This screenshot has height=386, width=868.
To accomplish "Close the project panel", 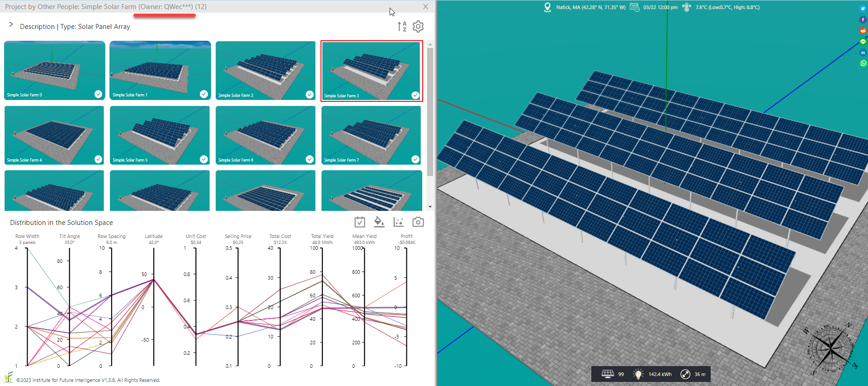I will tap(425, 7).
